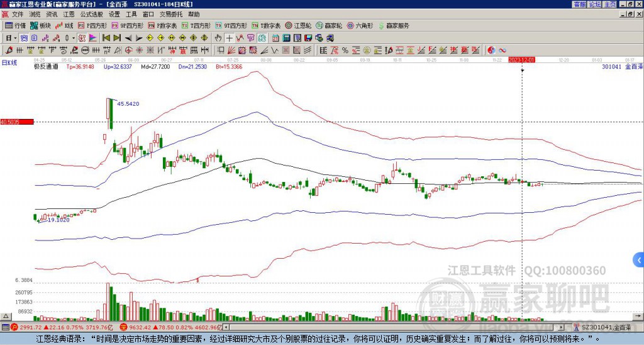Click the black left arrow icon

tap(128, 38)
